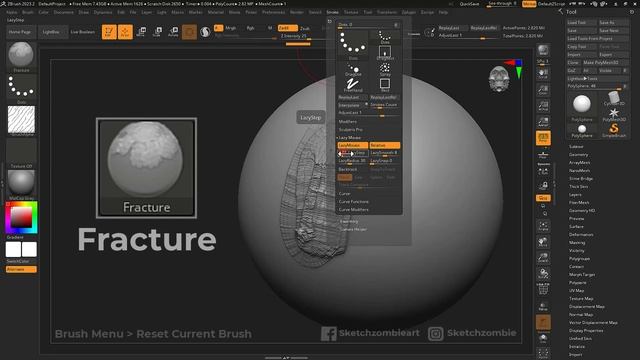Toggle the Alternate button
640x360 pixels.
pos(21,269)
